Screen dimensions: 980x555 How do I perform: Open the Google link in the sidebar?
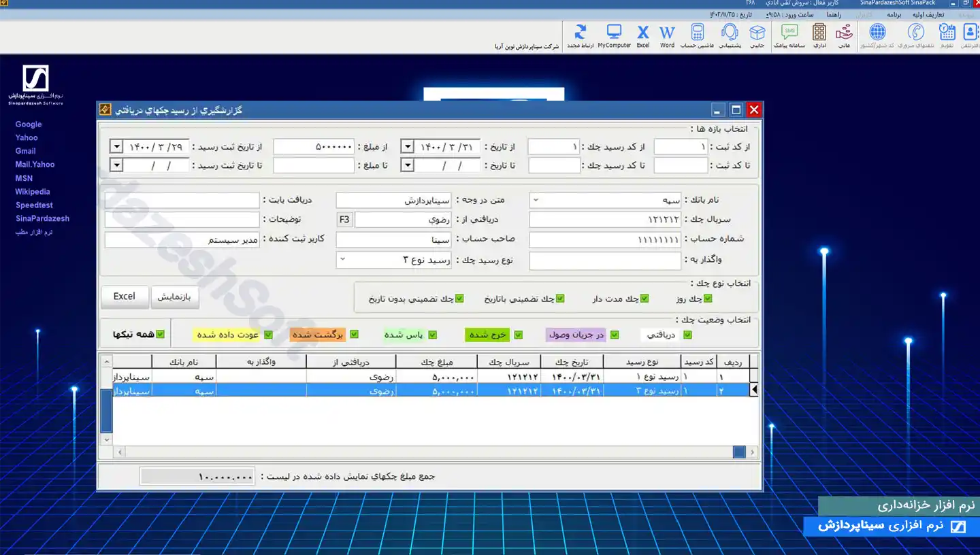[x=29, y=124]
